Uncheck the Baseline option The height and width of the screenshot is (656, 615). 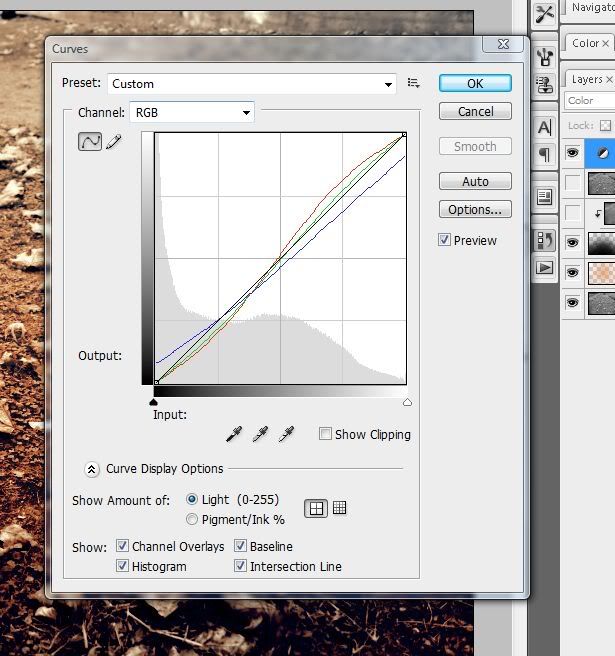coord(240,546)
